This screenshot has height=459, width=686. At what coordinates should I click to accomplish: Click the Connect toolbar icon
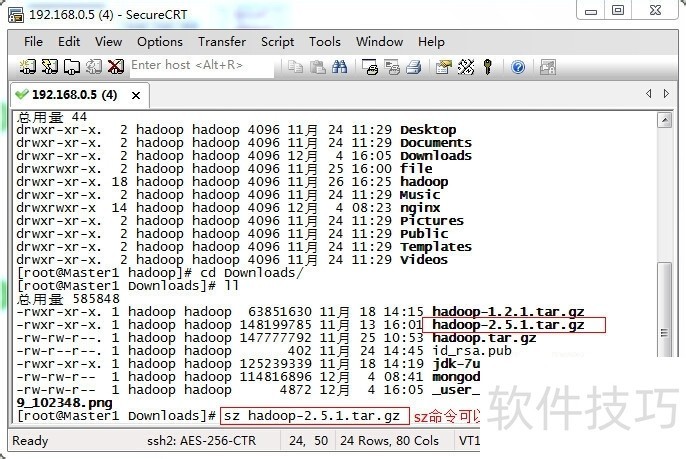pos(27,66)
